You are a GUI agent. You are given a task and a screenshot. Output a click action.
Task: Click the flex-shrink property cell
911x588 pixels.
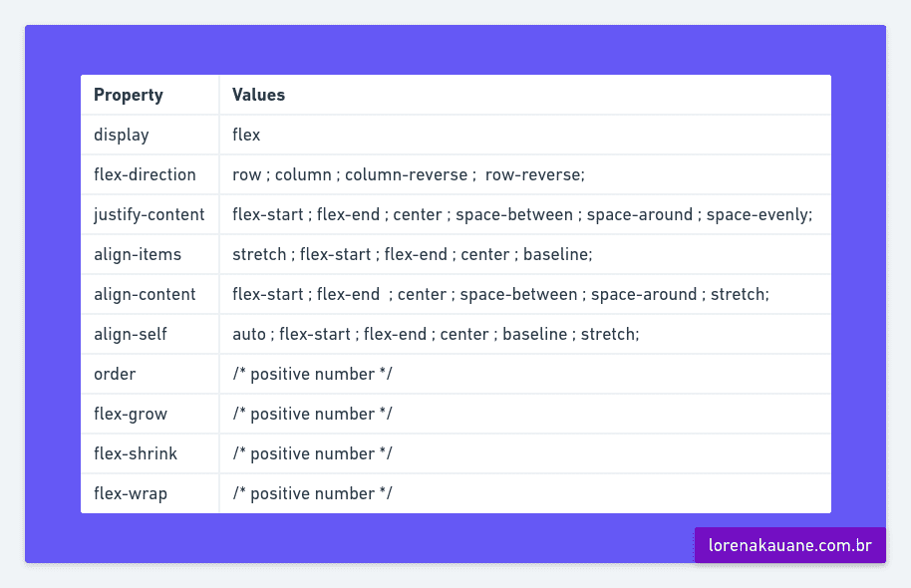(x=136, y=453)
